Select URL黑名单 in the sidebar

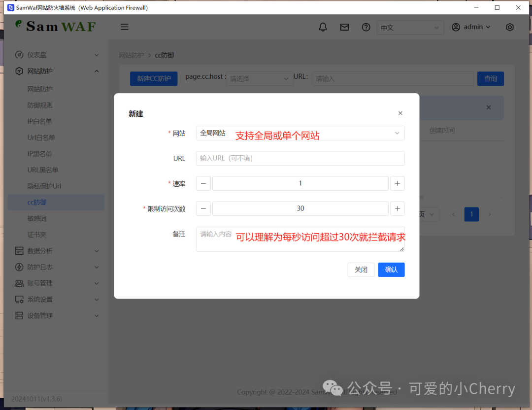(56, 170)
